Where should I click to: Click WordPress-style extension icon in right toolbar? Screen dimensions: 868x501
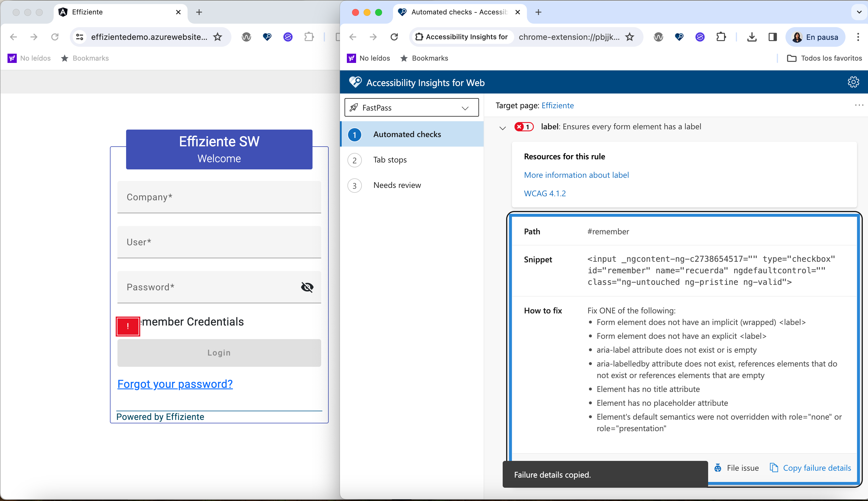pyautogui.click(x=658, y=37)
